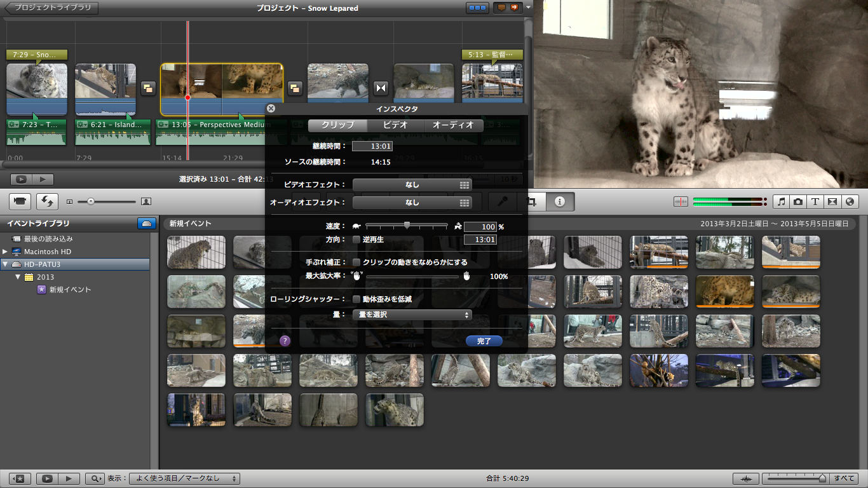Toggle group events by disk button

click(x=146, y=224)
